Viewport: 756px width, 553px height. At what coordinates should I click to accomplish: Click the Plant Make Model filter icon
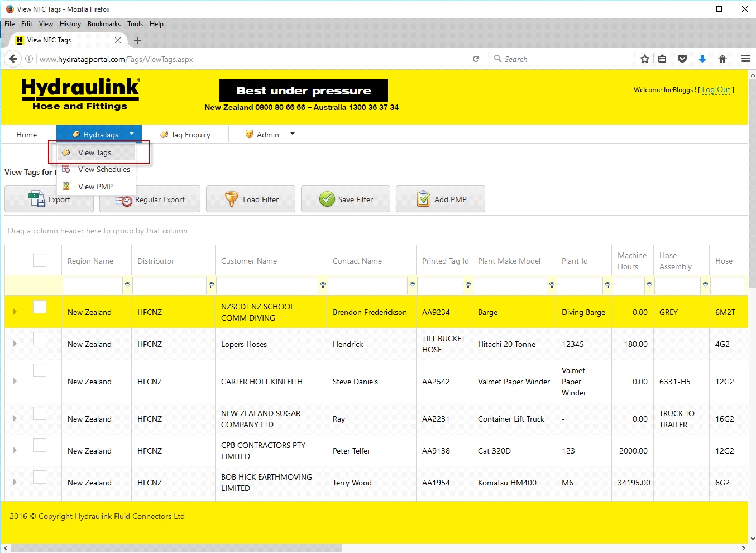pyautogui.click(x=552, y=285)
